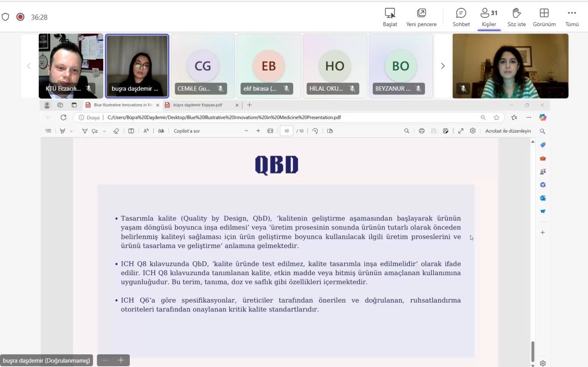Click the red recording indicator
Viewport: 588px width, 367px height.
pos(20,17)
